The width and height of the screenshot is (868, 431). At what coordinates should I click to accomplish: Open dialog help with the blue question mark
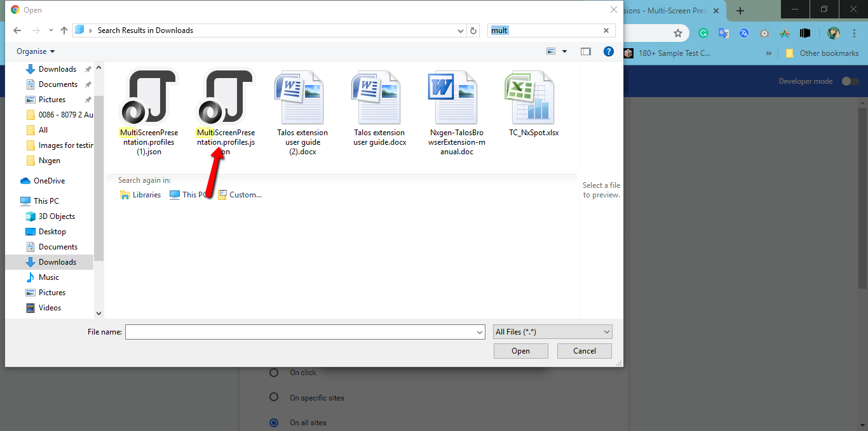608,51
